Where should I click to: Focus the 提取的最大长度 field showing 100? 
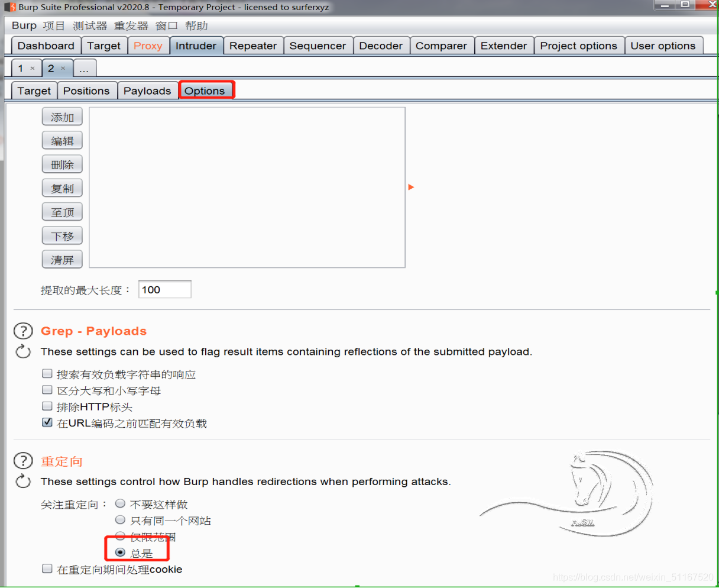(x=165, y=289)
